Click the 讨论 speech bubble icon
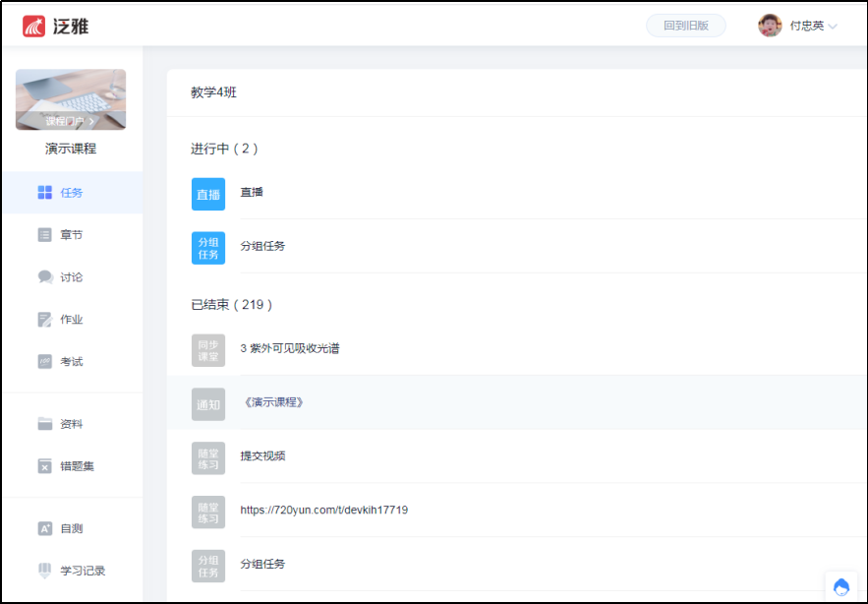The height and width of the screenshot is (604, 868). point(44,277)
